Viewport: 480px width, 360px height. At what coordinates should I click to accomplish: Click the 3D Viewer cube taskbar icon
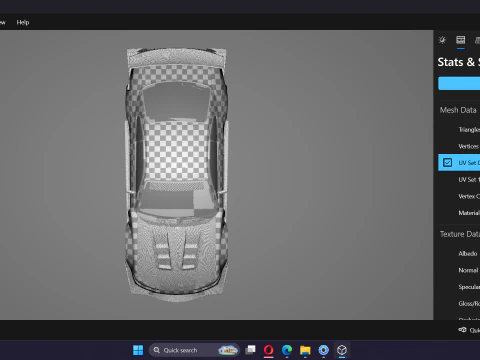(342, 350)
